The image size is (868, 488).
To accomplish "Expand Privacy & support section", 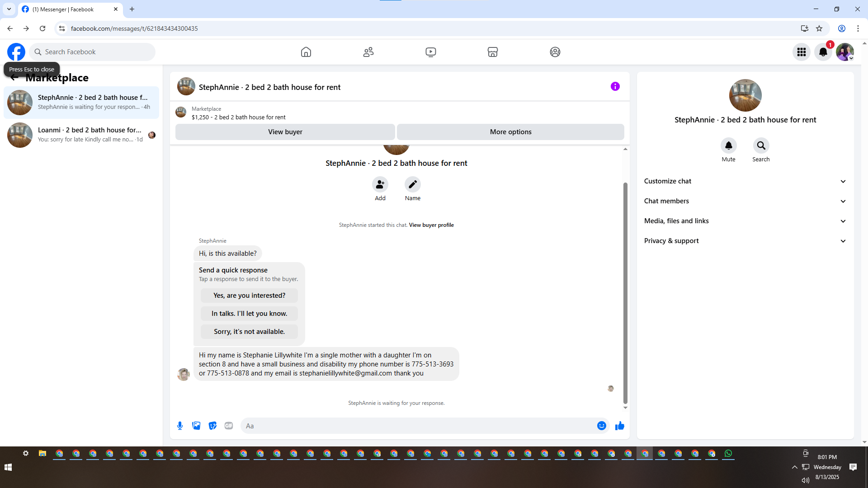I will tap(745, 241).
